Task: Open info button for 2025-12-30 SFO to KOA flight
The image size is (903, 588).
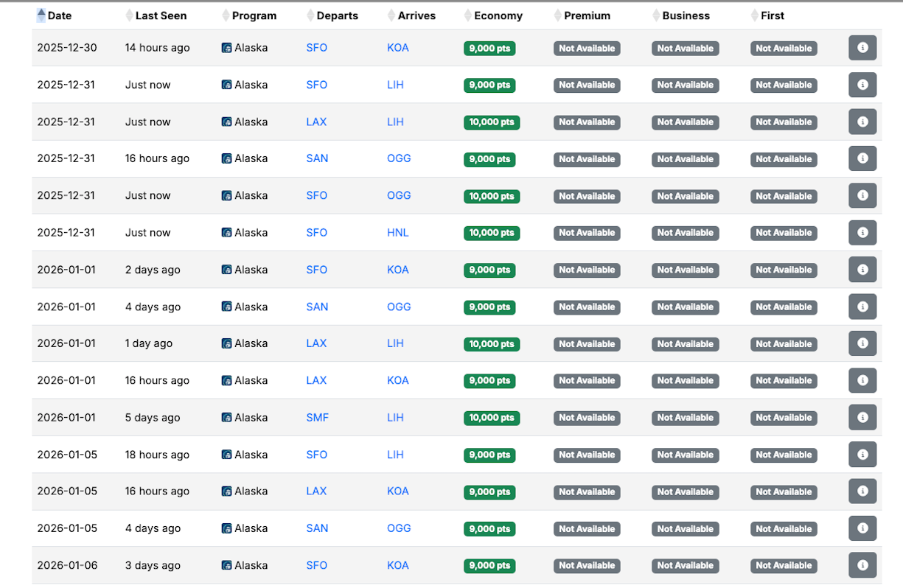Action: [x=862, y=48]
